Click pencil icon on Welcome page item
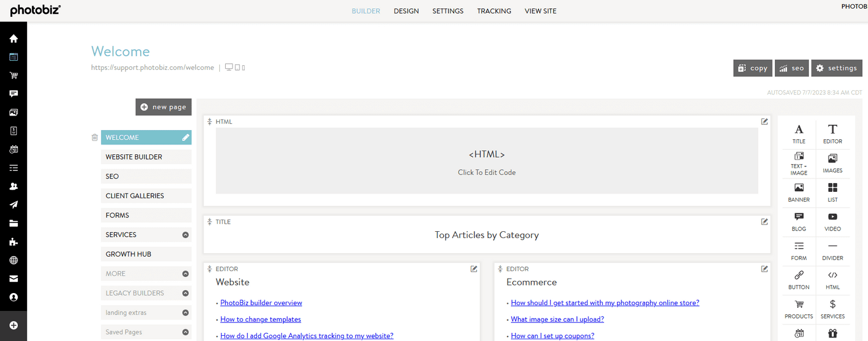 coord(185,138)
